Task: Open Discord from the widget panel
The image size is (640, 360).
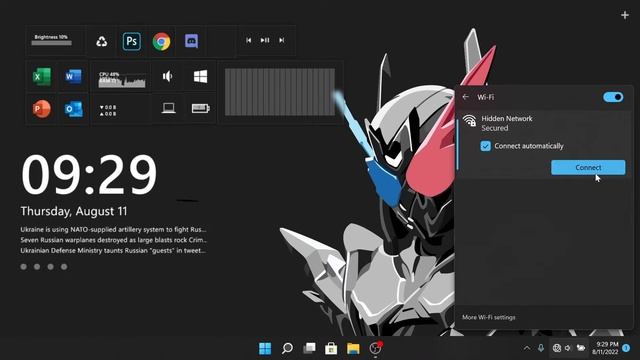Action: pyautogui.click(x=191, y=41)
